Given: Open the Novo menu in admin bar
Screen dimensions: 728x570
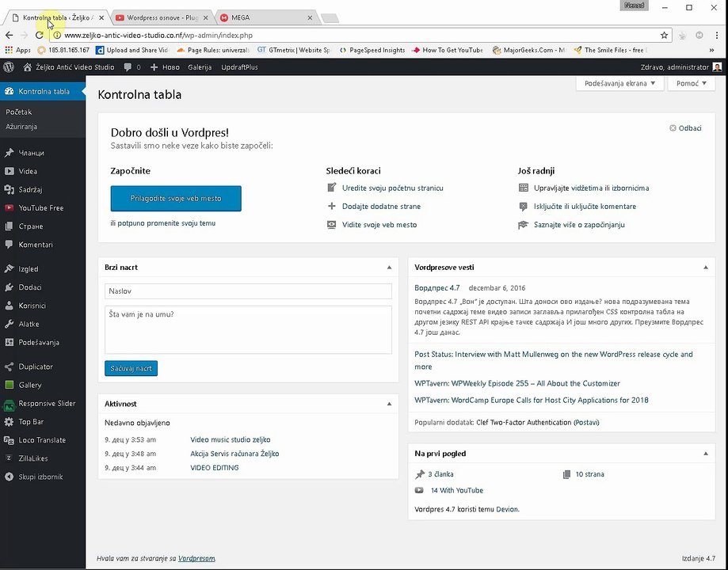Looking at the screenshot, I should tap(165, 67).
